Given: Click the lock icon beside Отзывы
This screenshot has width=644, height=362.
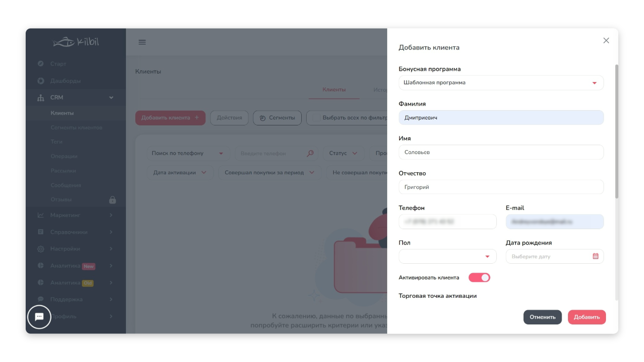Looking at the screenshot, I should click(x=113, y=200).
